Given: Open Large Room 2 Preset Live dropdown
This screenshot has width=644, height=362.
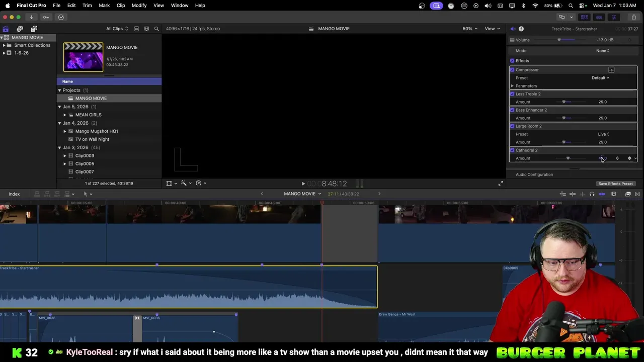Looking at the screenshot, I should (604, 134).
